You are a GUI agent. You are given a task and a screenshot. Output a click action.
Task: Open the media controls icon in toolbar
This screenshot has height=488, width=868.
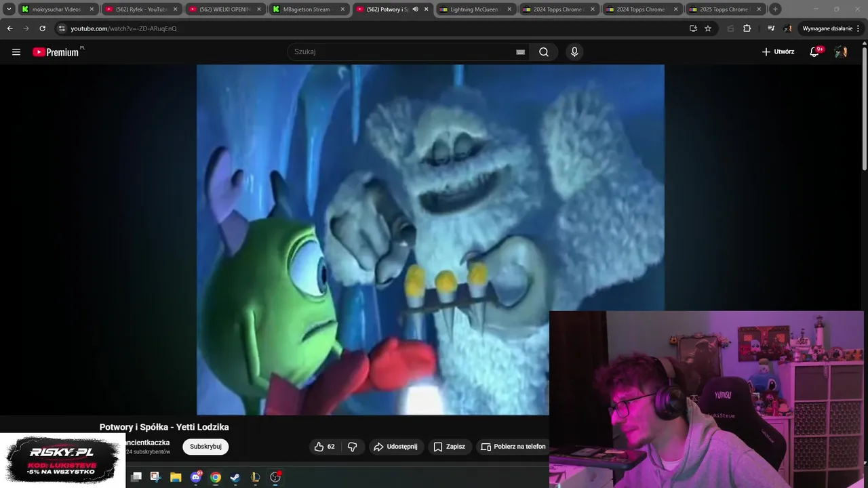click(x=771, y=28)
